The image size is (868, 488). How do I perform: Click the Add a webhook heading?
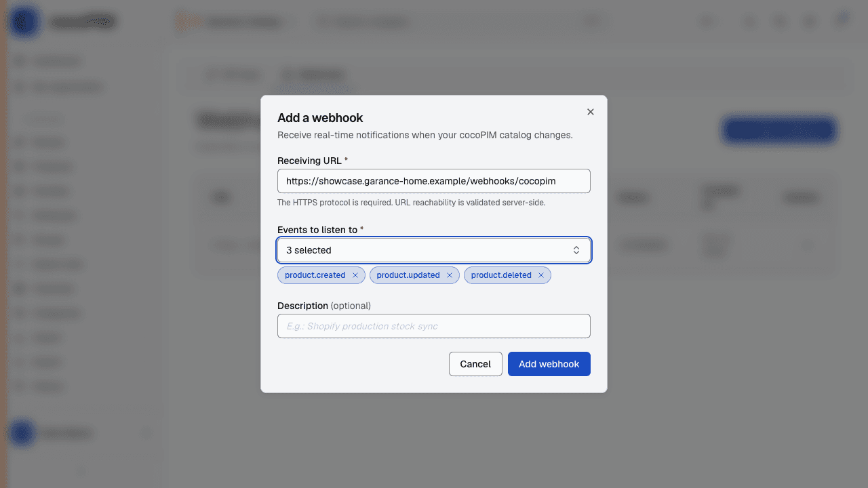(x=320, y=118)
